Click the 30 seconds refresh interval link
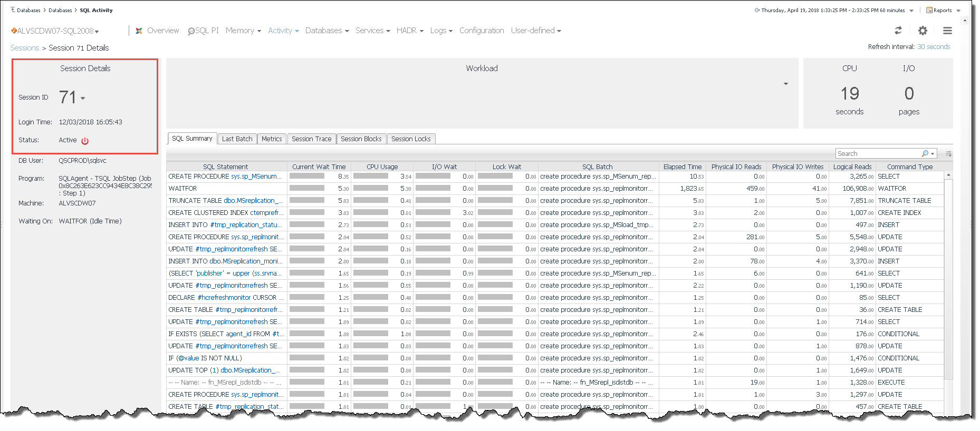This screenshot has width=980, height=431. point(933,47)
